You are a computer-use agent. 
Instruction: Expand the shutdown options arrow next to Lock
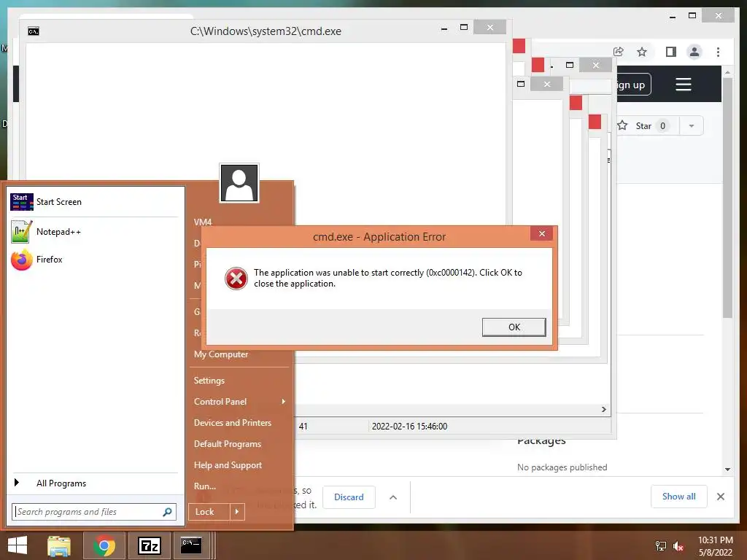[x=237, y=512]
